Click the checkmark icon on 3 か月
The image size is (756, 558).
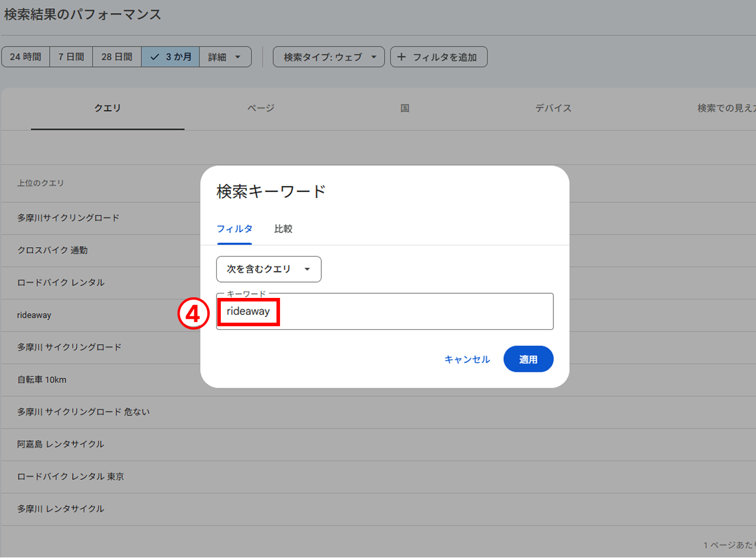tap(154, 56)
